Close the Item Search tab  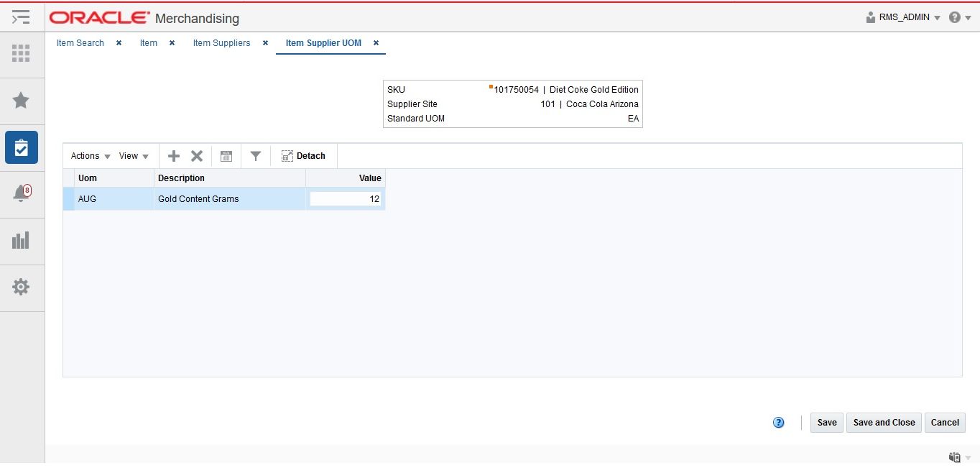(x=119, y=43)
